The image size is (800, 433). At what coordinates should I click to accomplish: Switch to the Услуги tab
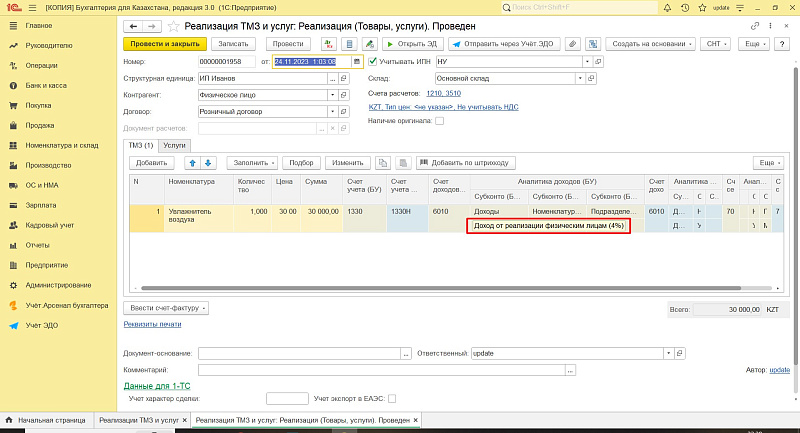click(174, 145)
